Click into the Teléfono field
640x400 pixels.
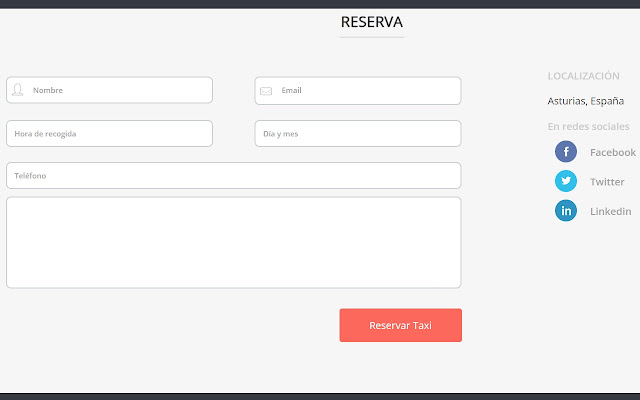[x=233, y=176]
